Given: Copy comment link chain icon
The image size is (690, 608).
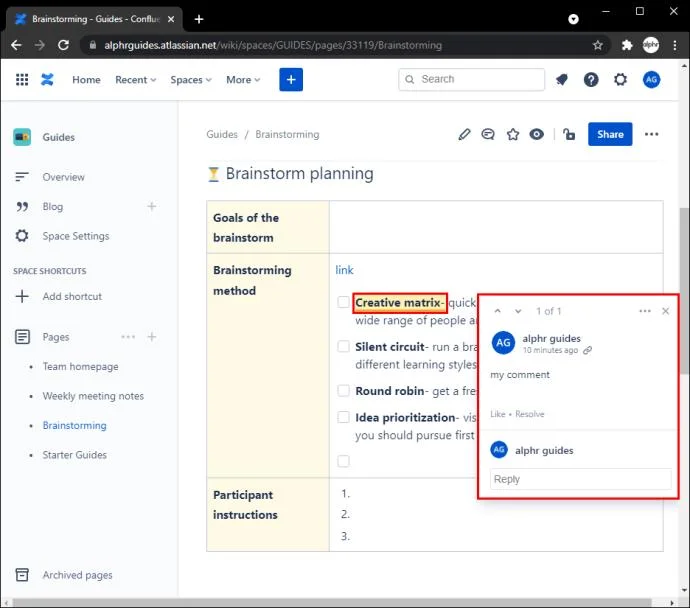Looking at the screenshot, I should (x=587, y=350).
